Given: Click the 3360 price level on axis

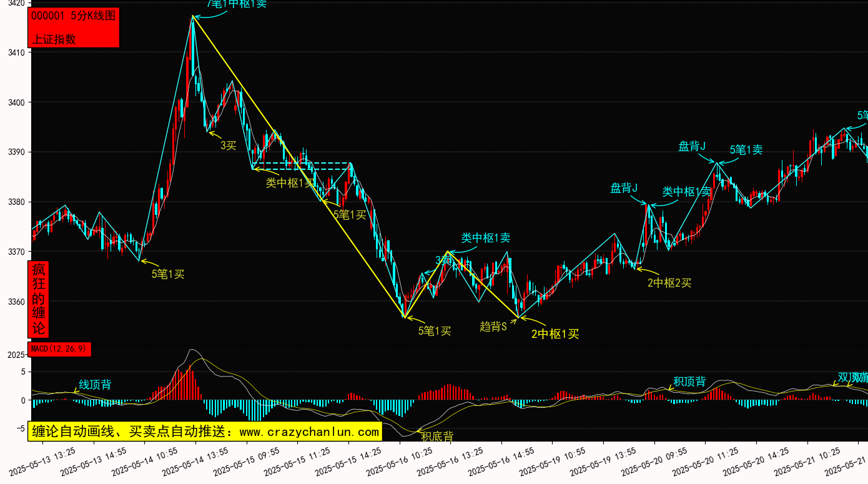Looking at the screenshot, I should (15, 302).
